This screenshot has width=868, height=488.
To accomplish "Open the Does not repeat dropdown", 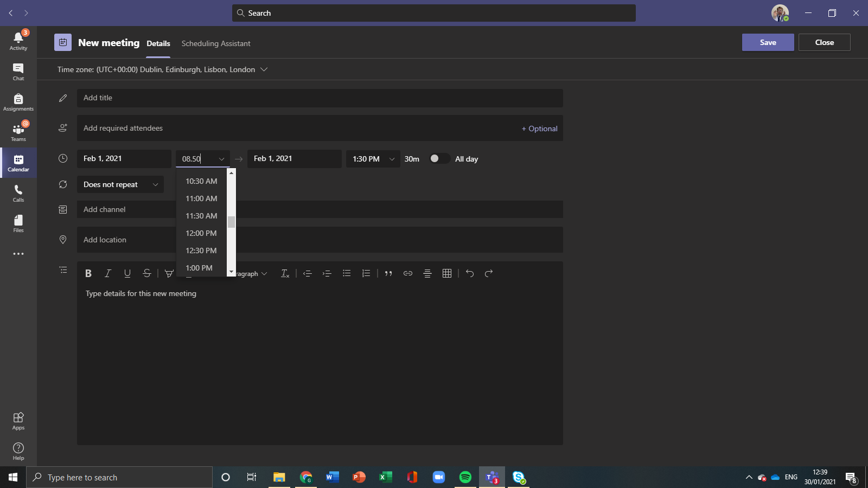I will pos(120,184).
